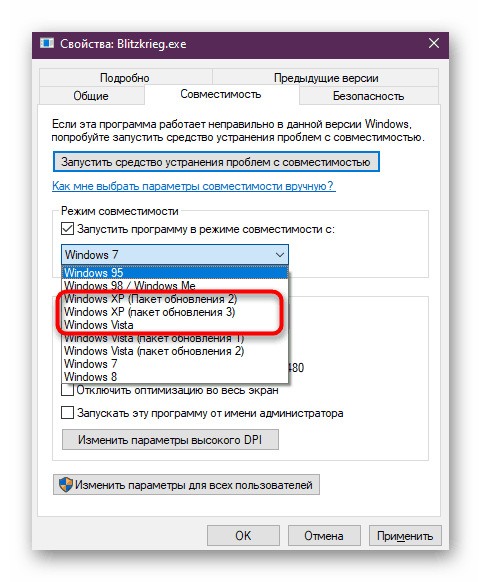
Task: Switch to Предыдущие версии tab
Action: coord(326,78)
